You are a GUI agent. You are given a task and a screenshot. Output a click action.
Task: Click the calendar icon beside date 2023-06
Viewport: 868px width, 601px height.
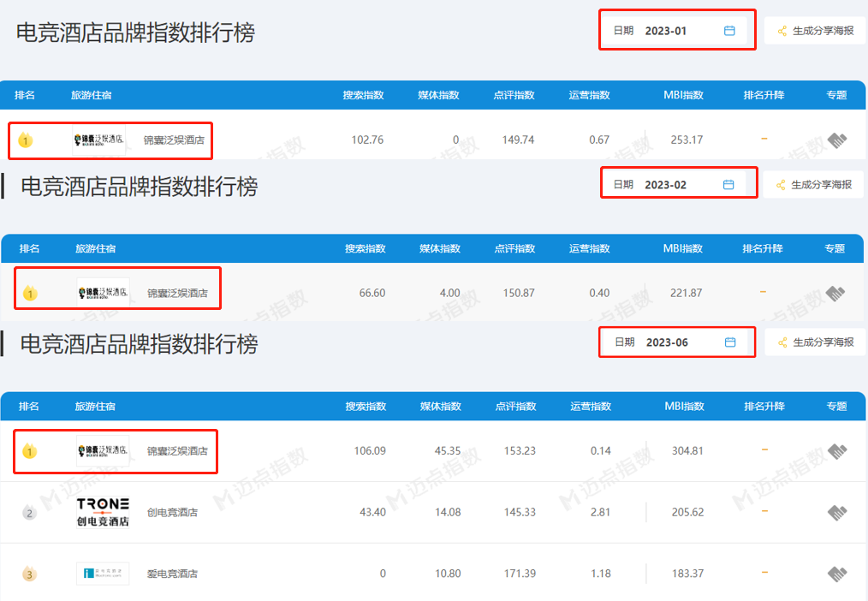click(x=730, y=342)
